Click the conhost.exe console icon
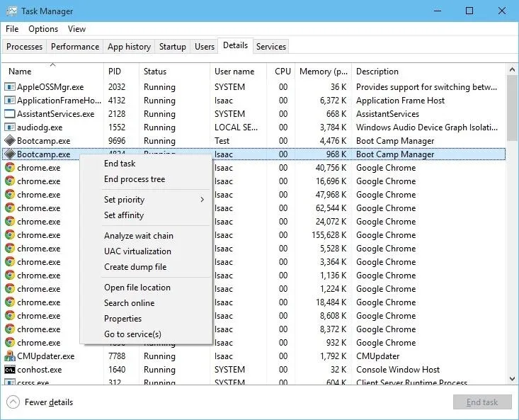 pos(10,370)
